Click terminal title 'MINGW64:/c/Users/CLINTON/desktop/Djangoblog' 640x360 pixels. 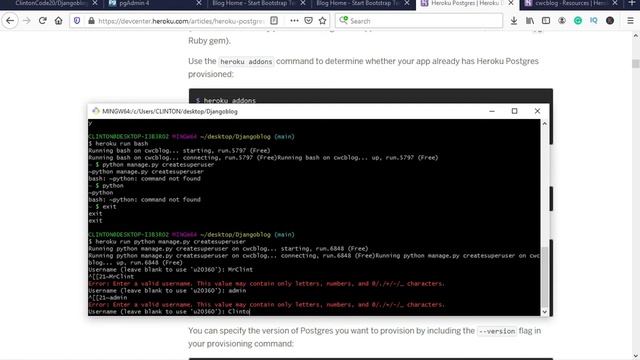[x=170, y=111]
